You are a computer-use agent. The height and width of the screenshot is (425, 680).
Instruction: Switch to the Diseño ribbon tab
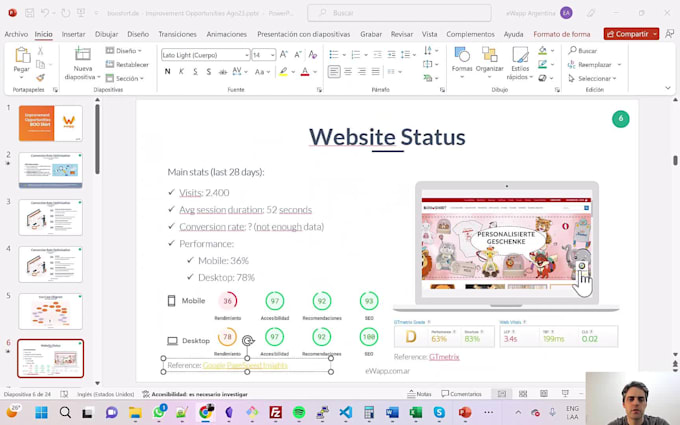tap(138, 34)
